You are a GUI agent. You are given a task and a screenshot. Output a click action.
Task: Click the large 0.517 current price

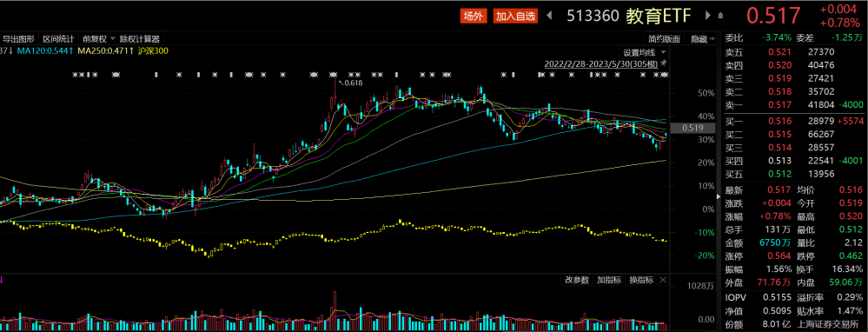tap(774, 16)
